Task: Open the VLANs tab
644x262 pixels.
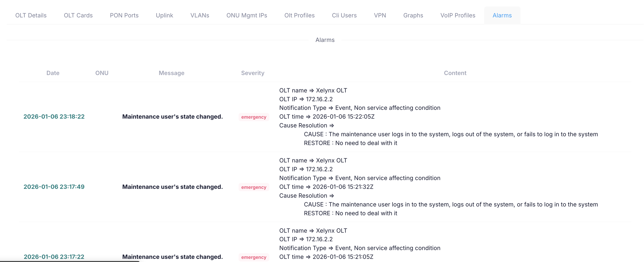Action: [x=200, y=16]
